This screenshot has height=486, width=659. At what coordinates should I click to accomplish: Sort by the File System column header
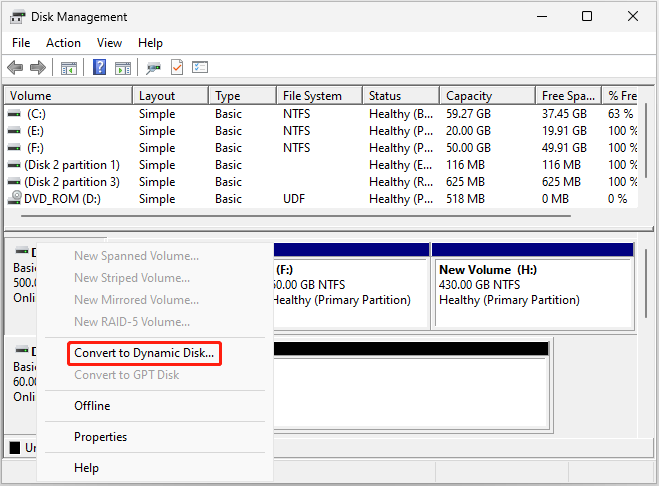[312, 96]
